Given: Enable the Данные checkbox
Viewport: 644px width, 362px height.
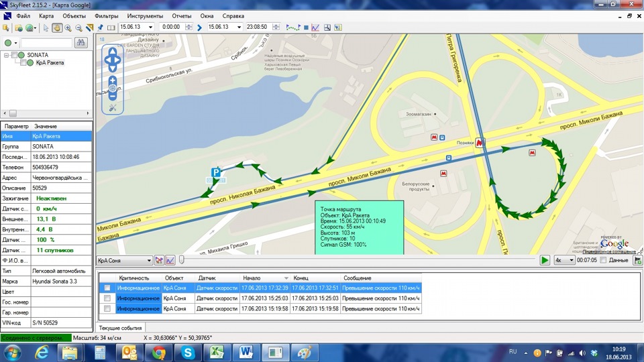Looking at the screenshot, I should pos(603,260).
